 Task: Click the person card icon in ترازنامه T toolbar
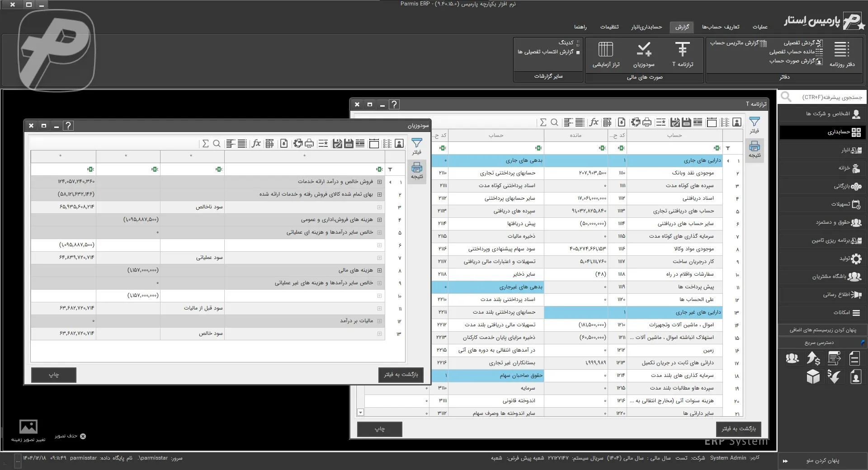click(x=737, y=122)
